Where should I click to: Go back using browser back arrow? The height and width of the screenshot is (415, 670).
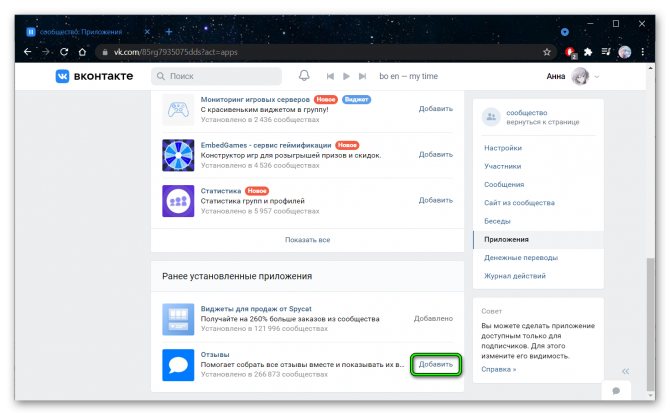(28, 52)
